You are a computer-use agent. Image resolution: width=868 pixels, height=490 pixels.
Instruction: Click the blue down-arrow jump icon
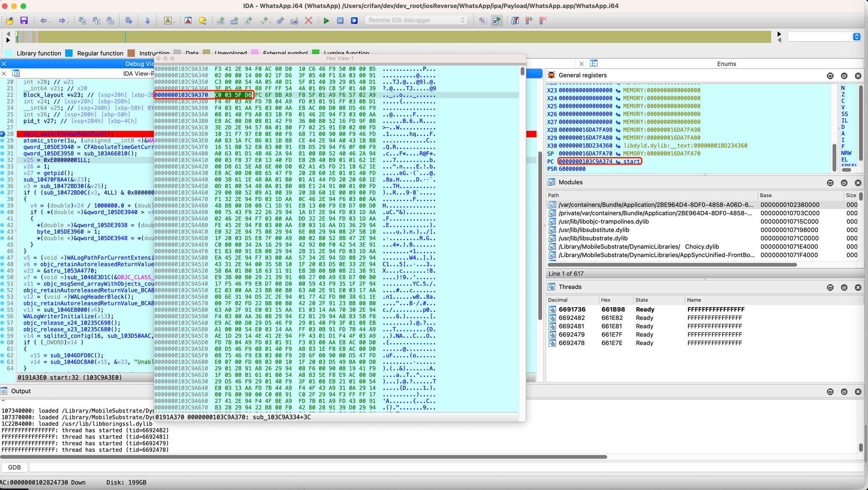coord(147,20)
